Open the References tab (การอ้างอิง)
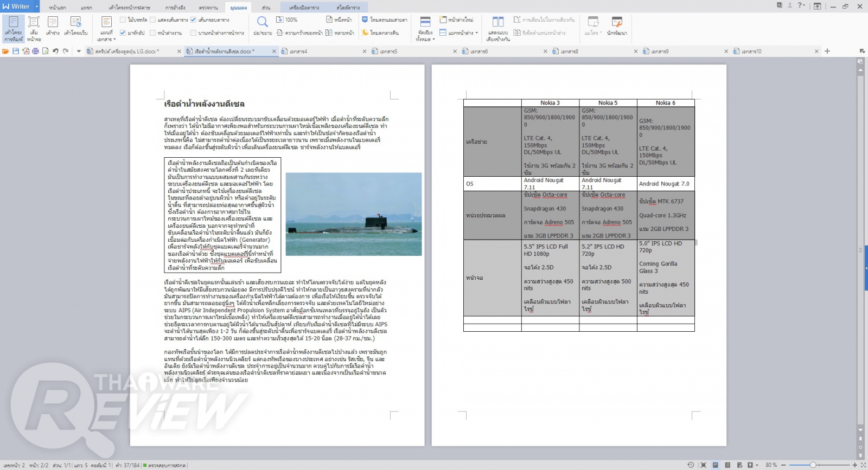The width and height of the screenshot is (868, 470). 175,8
